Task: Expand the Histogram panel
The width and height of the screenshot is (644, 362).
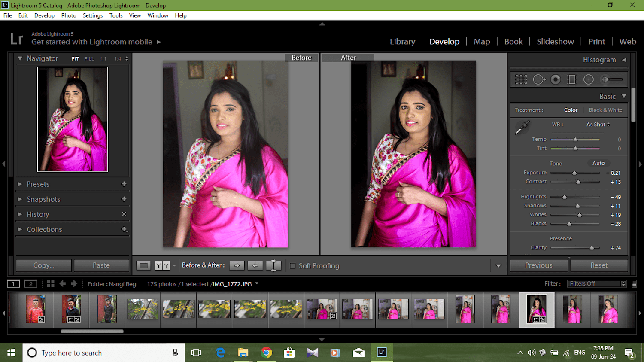Action: (x=624, y=60)
